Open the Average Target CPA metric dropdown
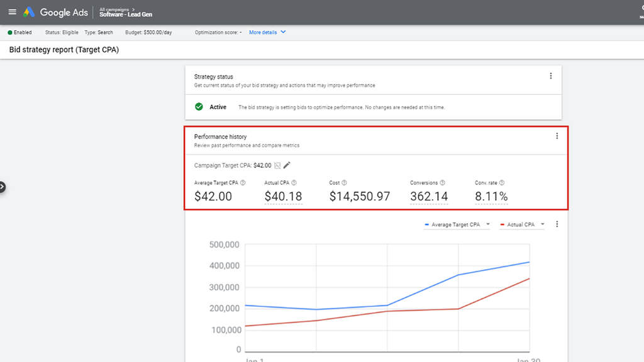This screenshot has height=362, width=644. click(457, 224)
